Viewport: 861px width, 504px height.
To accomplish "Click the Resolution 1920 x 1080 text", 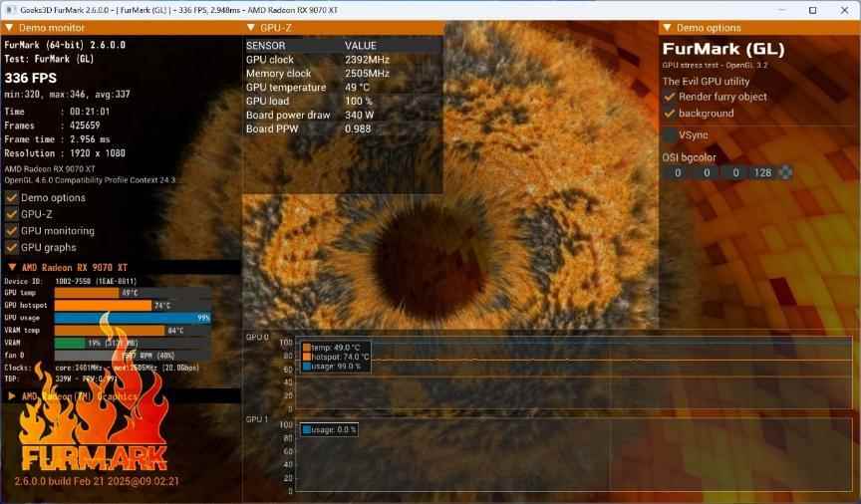I will click(x=65, y=153).
